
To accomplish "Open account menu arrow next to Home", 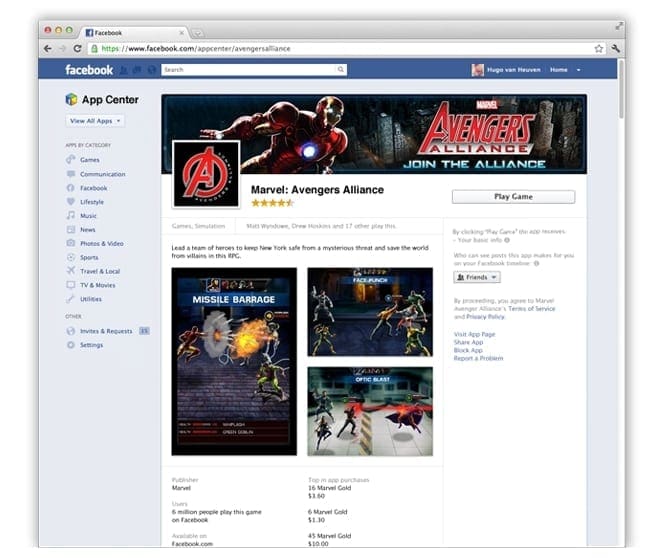I will 579,70.
